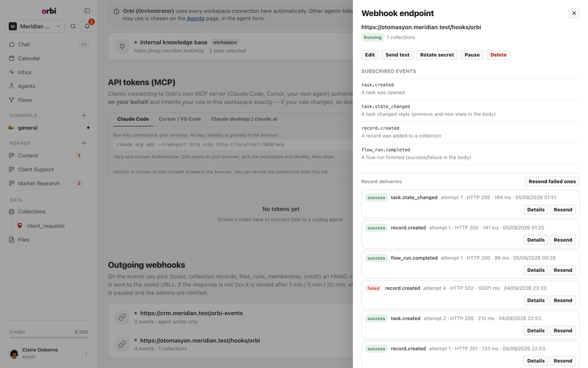Close the Webhook endpoint panel
The image size is (588, 368).
[x=574, y=13]
